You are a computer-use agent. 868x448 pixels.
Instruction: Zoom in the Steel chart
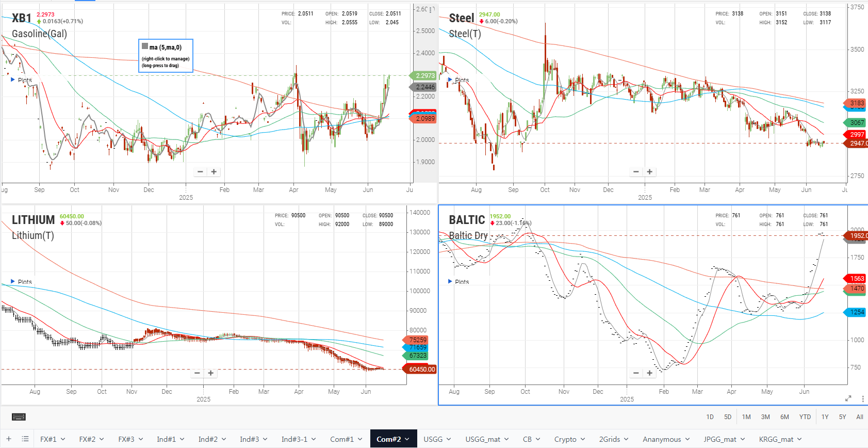tap(649, 172)
